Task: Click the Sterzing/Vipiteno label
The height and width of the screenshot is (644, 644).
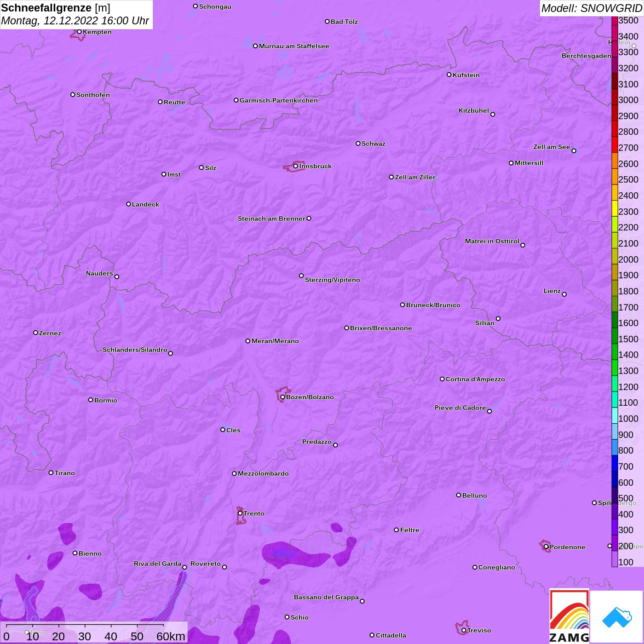Action: coord(333,280)
